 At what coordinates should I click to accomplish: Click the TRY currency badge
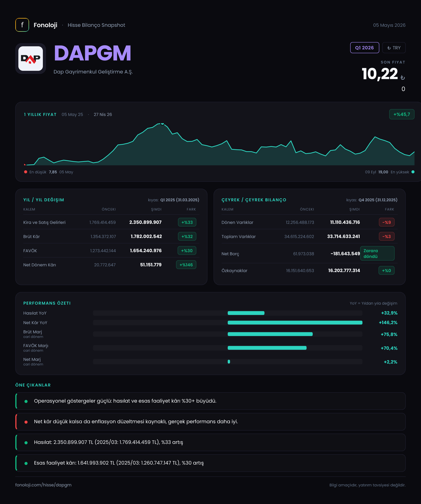(x=394, y=48)
